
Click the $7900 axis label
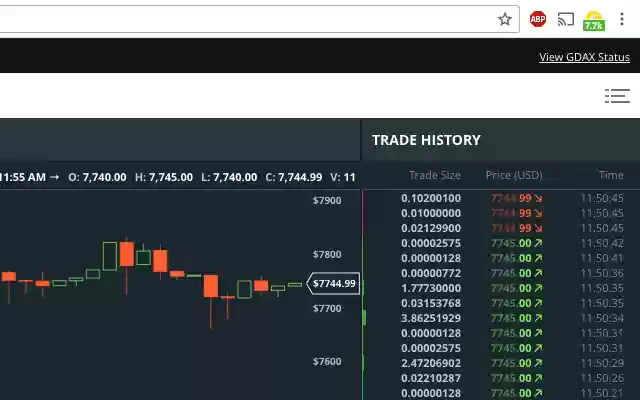(x=327, y=200)
